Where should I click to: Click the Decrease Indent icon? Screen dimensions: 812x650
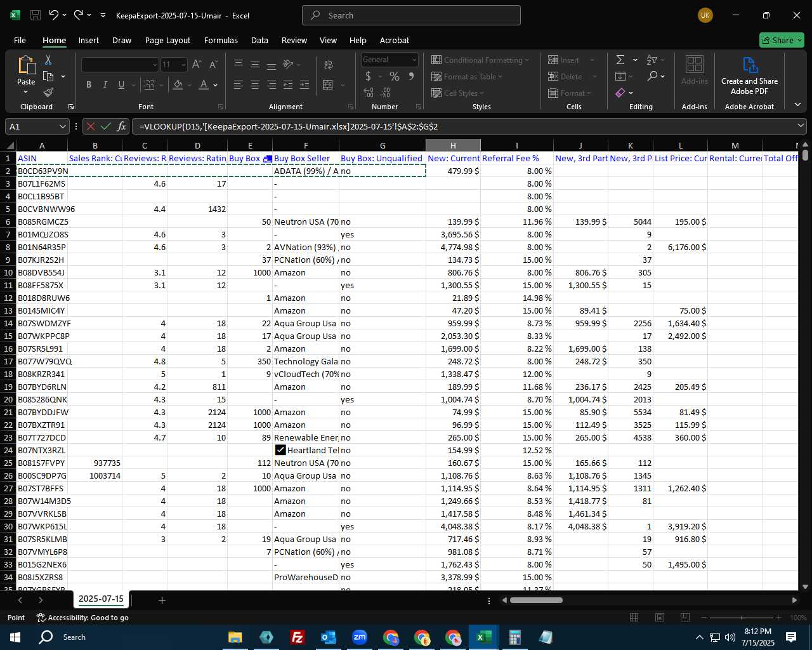coord(288,84)
